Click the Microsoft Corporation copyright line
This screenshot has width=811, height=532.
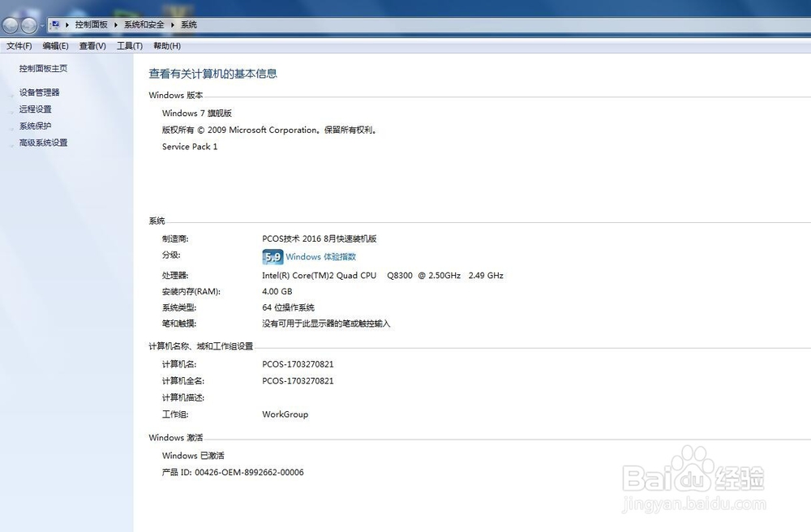point(269,131)
